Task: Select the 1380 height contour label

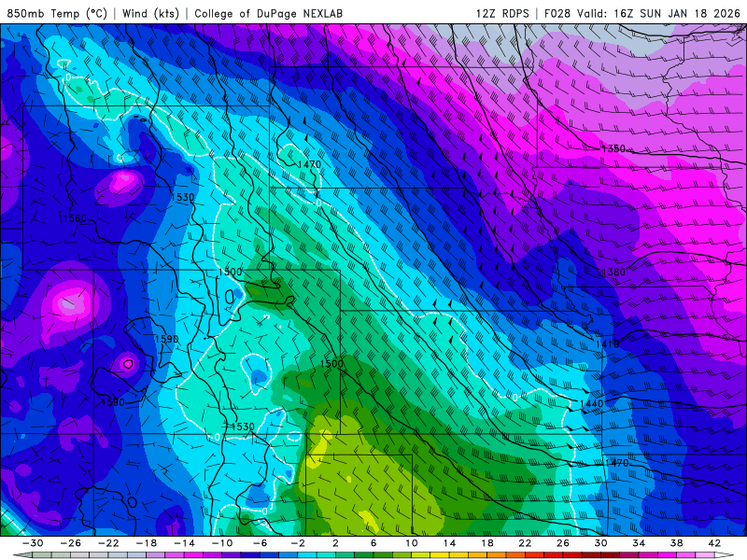Action: pyautogui.click(x=613, y=272)
